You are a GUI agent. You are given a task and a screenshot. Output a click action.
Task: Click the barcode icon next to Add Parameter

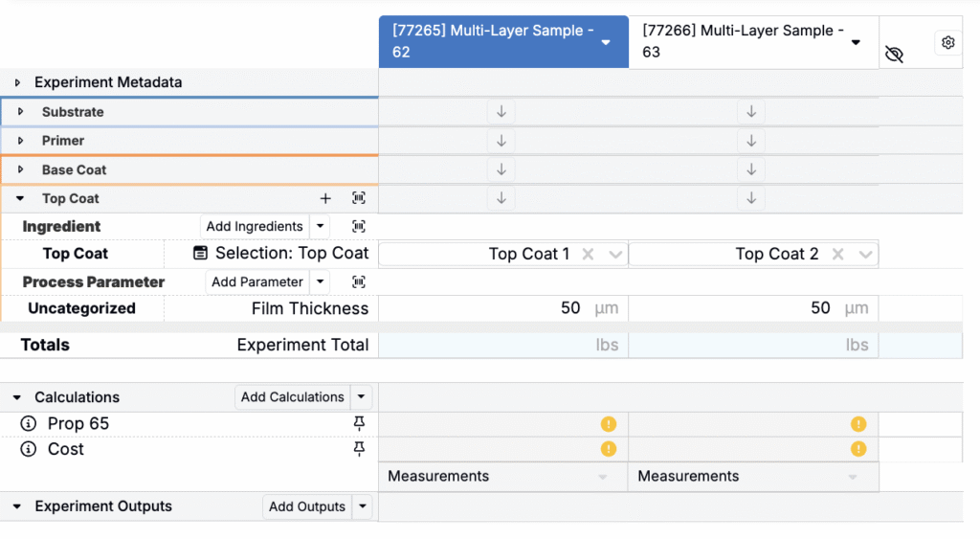[359, 281]
